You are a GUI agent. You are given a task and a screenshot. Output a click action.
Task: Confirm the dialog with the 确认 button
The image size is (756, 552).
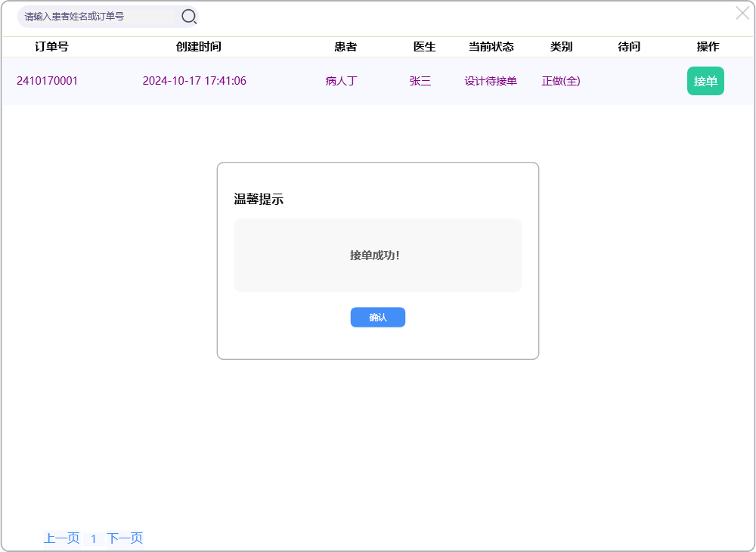[377, 318]
